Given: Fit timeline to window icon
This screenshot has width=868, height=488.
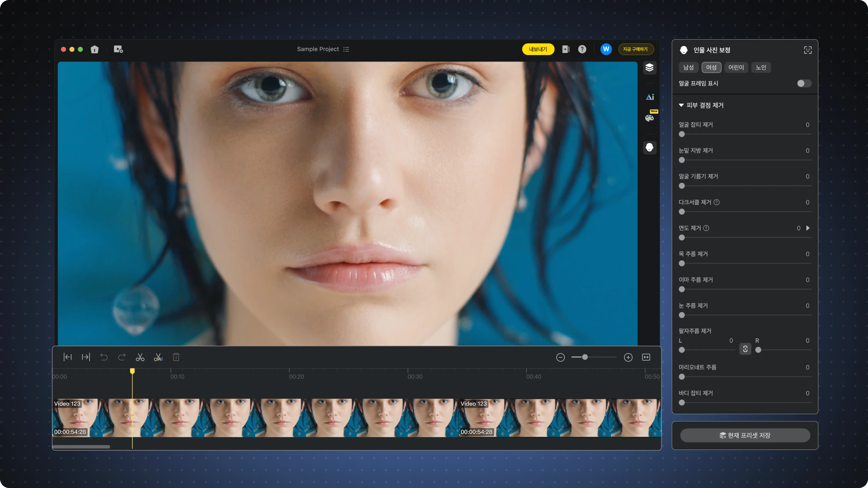Looking at the screenshot, I should 646,357.
